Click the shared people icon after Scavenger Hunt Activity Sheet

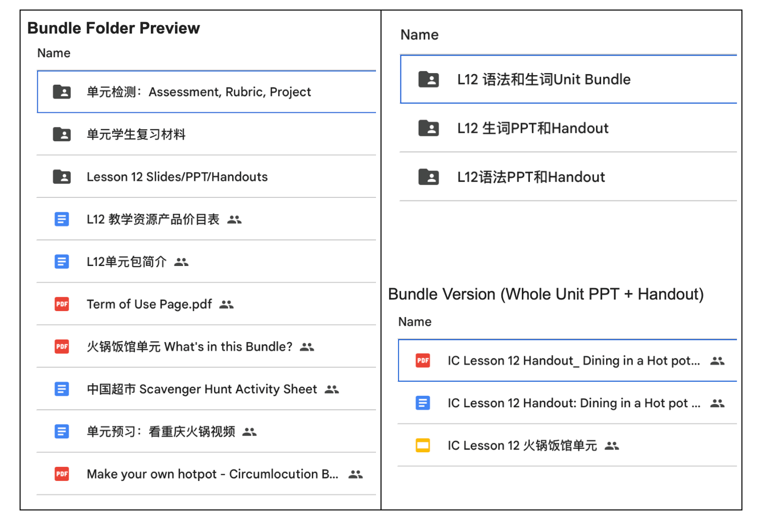332,389
